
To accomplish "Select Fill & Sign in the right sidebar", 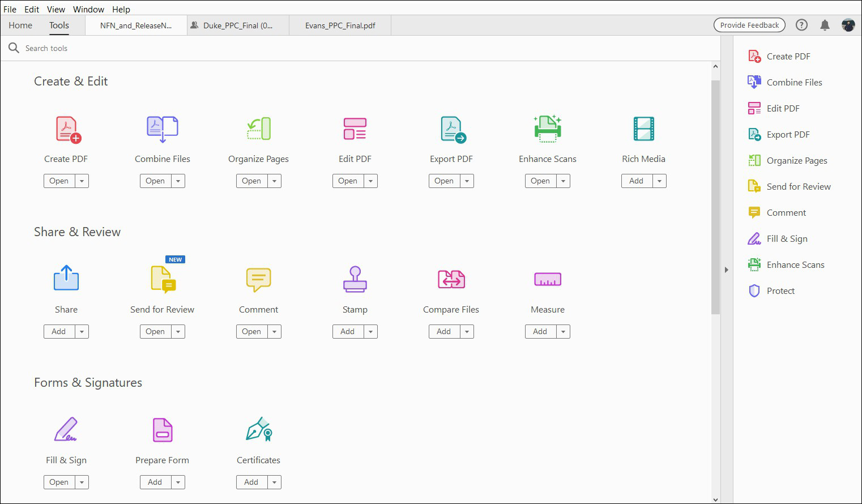I will tap(787, 238).
